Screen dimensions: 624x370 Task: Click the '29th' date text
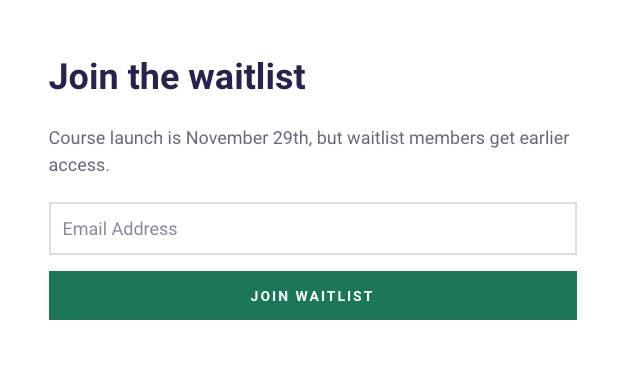292,138
